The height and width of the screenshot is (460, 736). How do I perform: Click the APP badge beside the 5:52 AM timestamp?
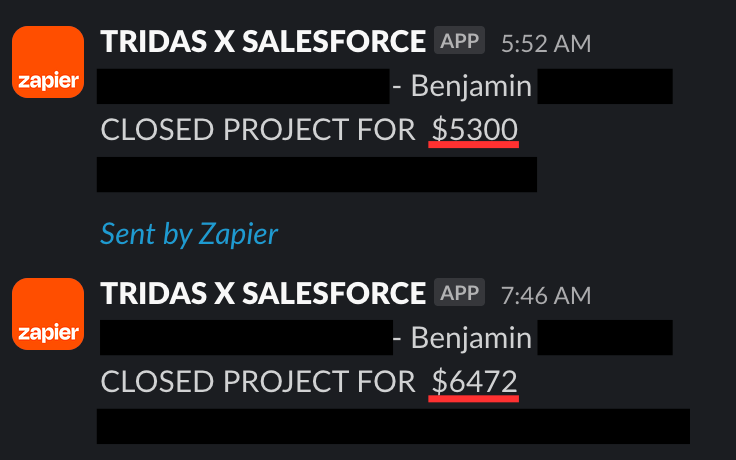point(459,40)
